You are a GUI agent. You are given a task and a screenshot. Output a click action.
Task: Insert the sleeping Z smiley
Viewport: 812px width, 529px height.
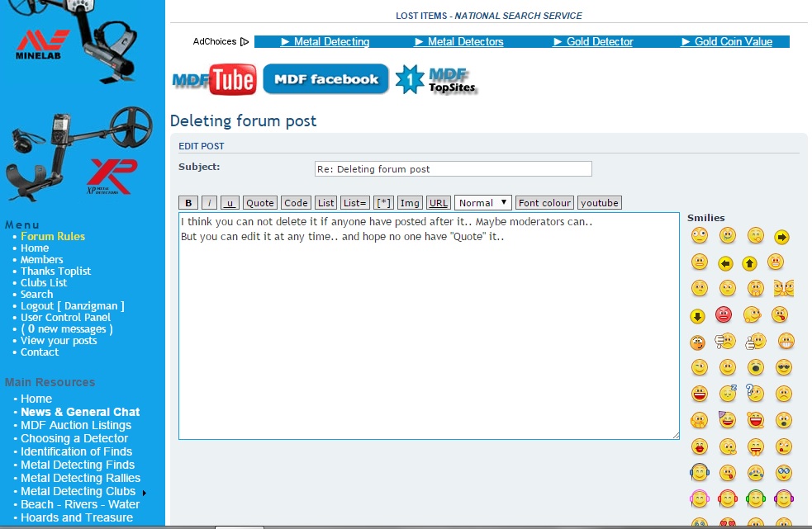(x=728, y=393)
